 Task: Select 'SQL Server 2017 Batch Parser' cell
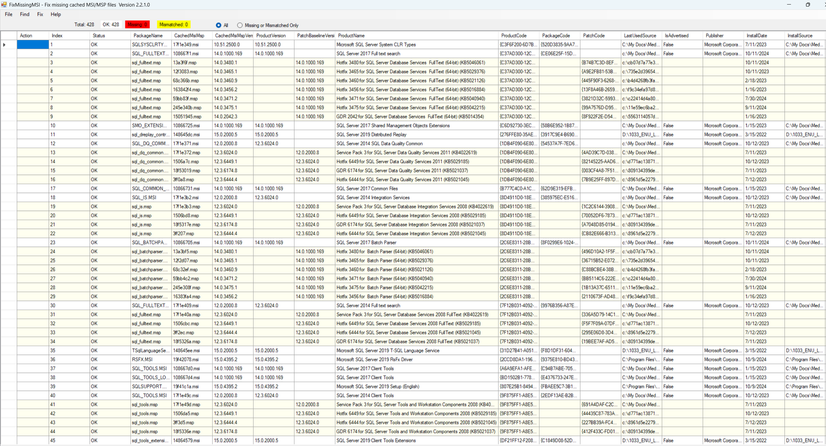coord(417,243)
